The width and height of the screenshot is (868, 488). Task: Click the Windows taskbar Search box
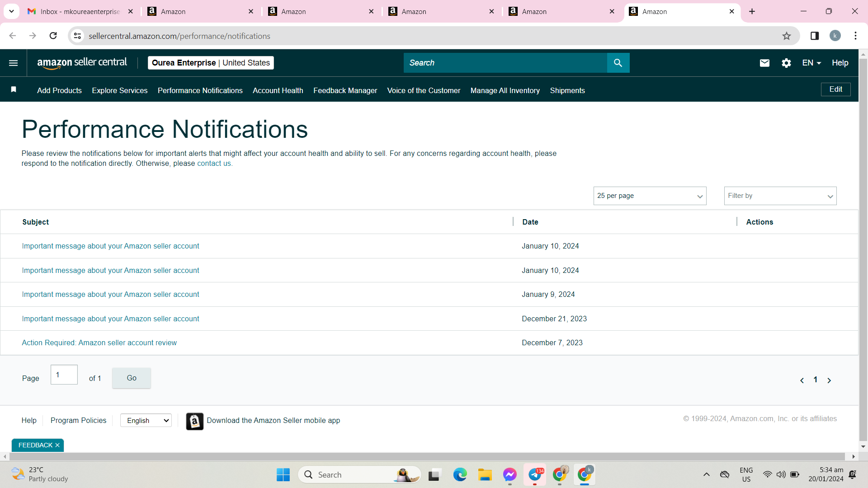click(x=359, y=474)
